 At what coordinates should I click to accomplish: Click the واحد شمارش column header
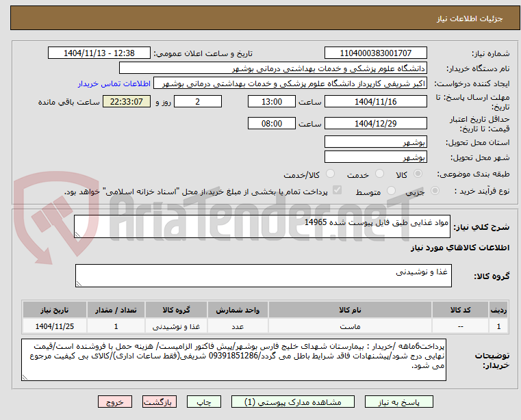coord(238,310)
